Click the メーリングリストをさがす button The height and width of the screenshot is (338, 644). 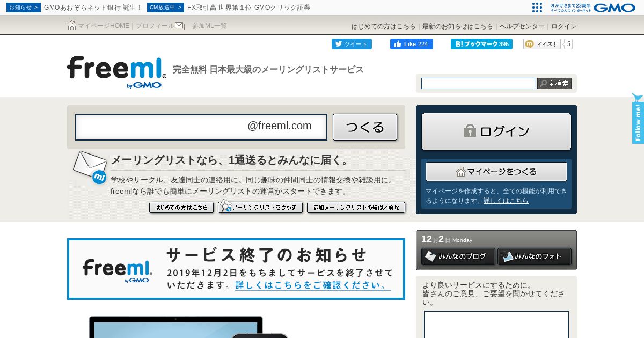[x=260, y=207]
